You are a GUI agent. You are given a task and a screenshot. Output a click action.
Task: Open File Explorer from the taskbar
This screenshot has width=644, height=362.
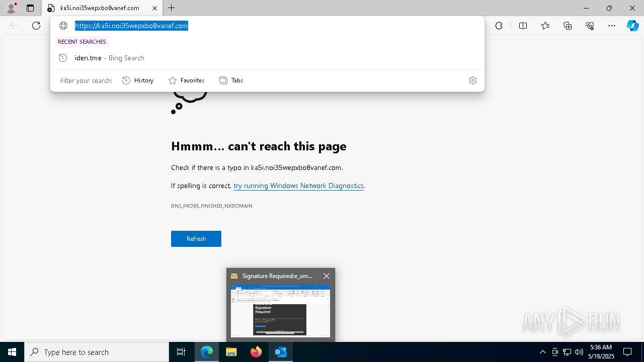point(231,352)
